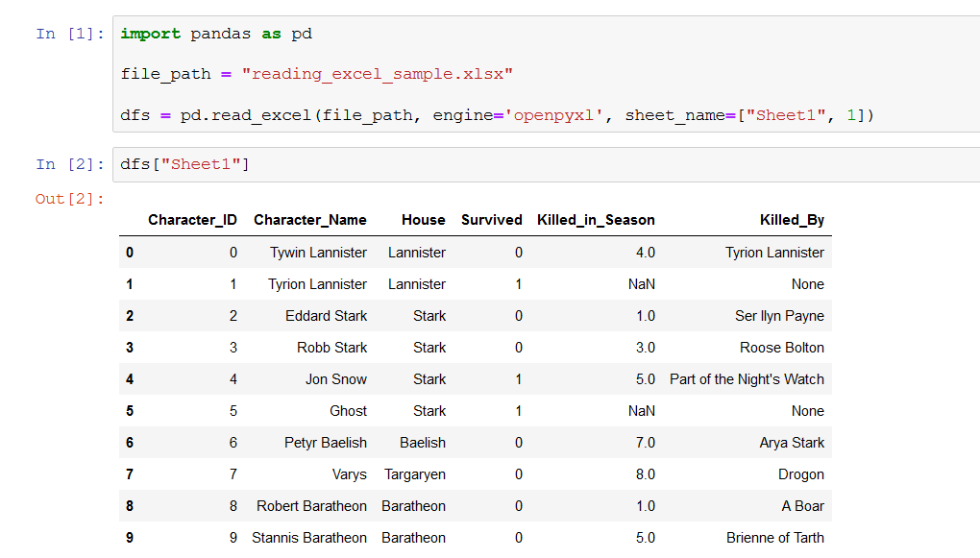Click the A Boar cell
980x558 pixels.
tap(804, 506)
